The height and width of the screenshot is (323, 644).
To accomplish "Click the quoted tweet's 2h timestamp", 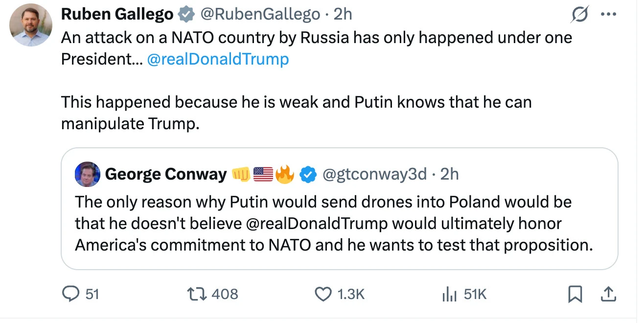I will point(449,174).
